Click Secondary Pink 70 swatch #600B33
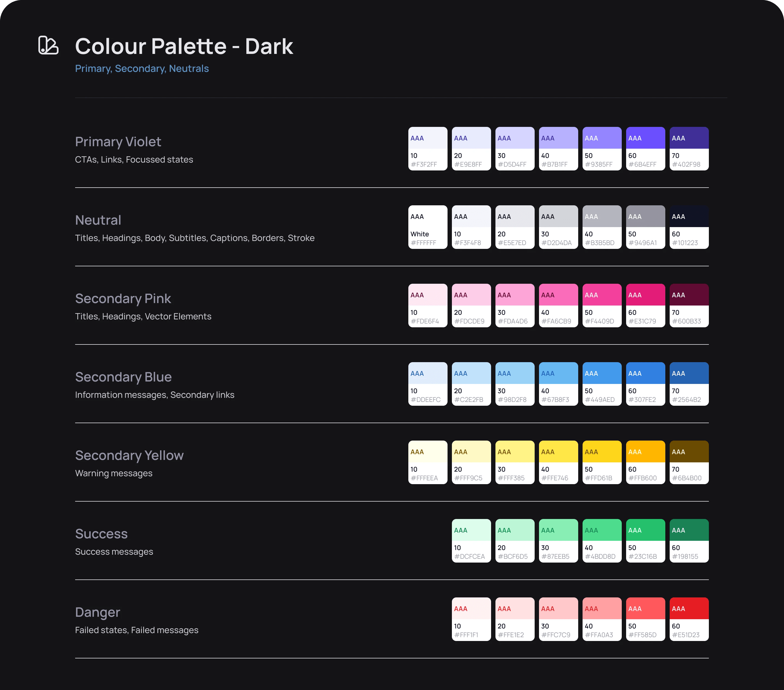This screenshot has width=784, height=690. [x=689, y=306]
